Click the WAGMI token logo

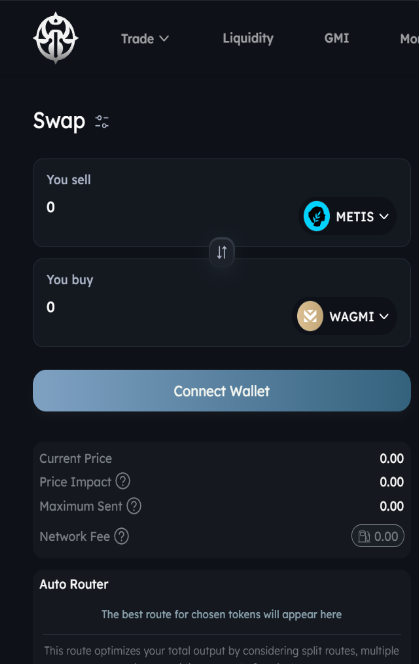310,316
